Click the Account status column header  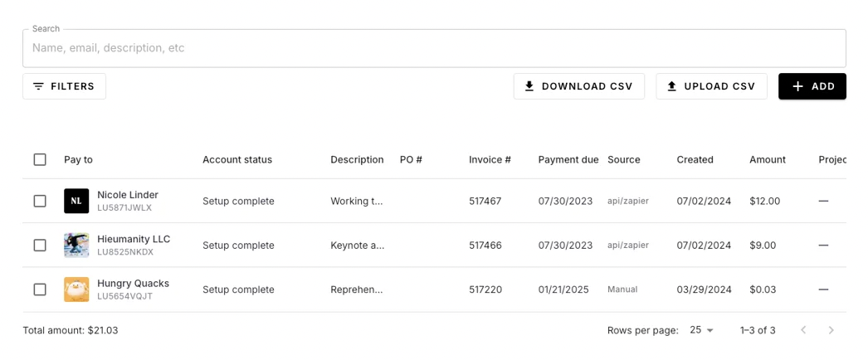[237, 159]
